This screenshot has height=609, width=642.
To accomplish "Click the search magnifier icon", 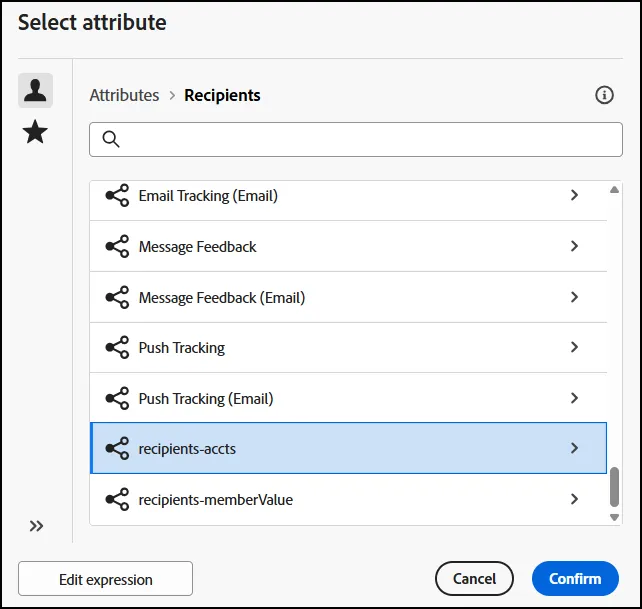I will [x=111, y=139].
